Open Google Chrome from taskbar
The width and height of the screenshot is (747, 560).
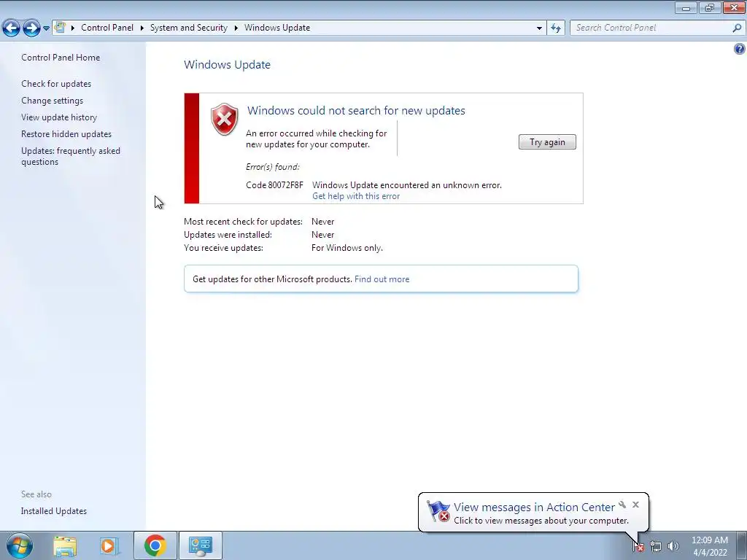155,545
